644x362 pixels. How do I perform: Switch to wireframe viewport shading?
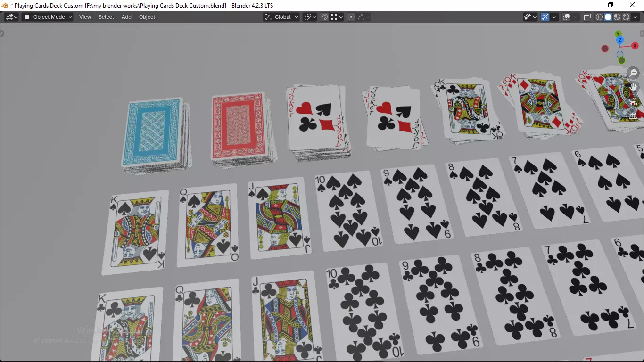pyautogui.click(x=599, y=17)
